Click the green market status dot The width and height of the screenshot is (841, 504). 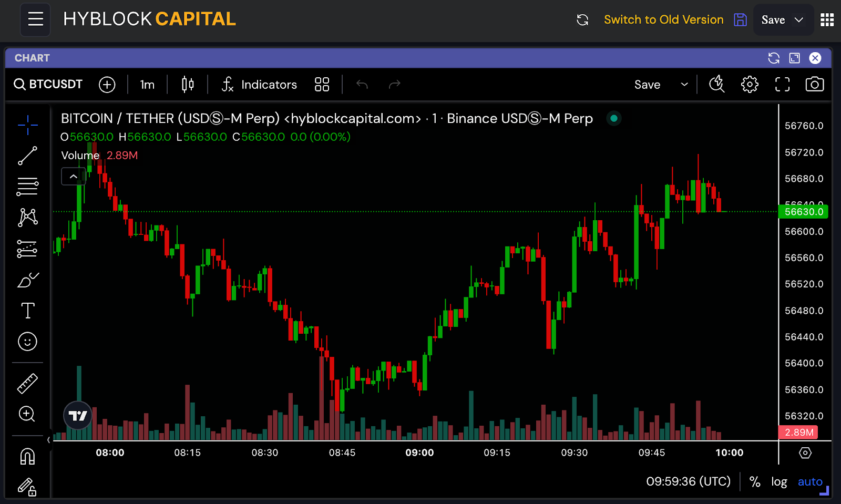[x=613, y=118]
